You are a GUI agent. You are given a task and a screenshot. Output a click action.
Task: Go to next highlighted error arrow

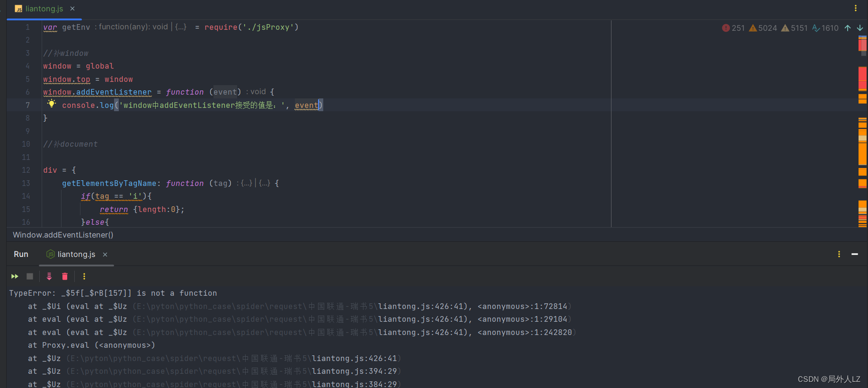pyautogui.click(x=860, y=28)
